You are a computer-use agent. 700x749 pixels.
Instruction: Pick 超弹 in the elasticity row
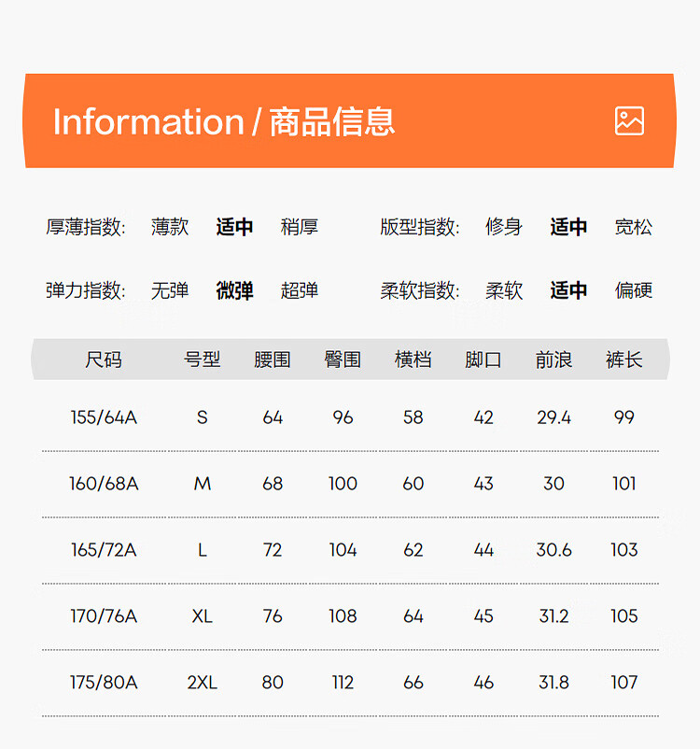[300, 290]
